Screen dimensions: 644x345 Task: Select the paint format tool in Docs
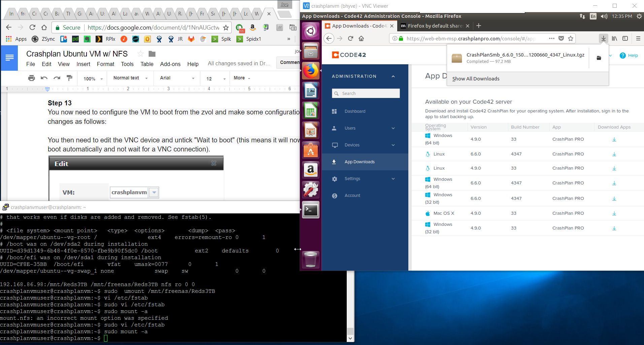tap(70, 78)
